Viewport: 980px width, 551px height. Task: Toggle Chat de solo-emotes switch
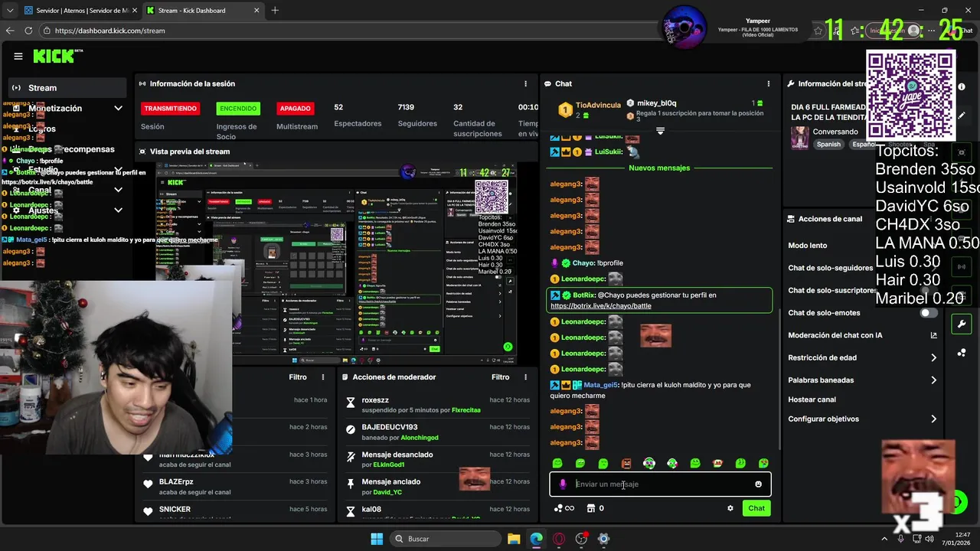tap(928, 313)
